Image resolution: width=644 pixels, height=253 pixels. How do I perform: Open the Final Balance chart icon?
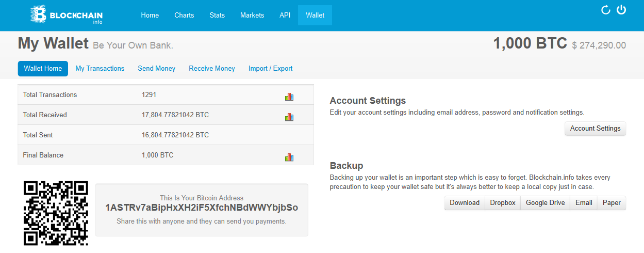pos(289,157)
